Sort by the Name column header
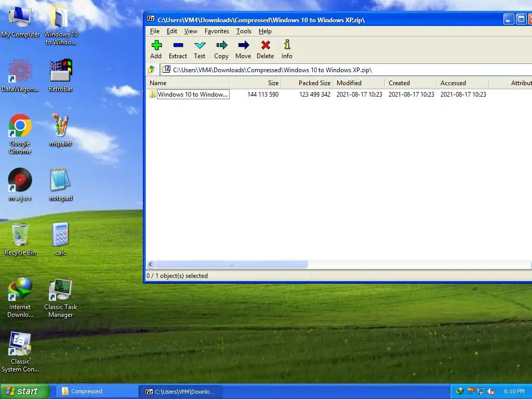 188,83
